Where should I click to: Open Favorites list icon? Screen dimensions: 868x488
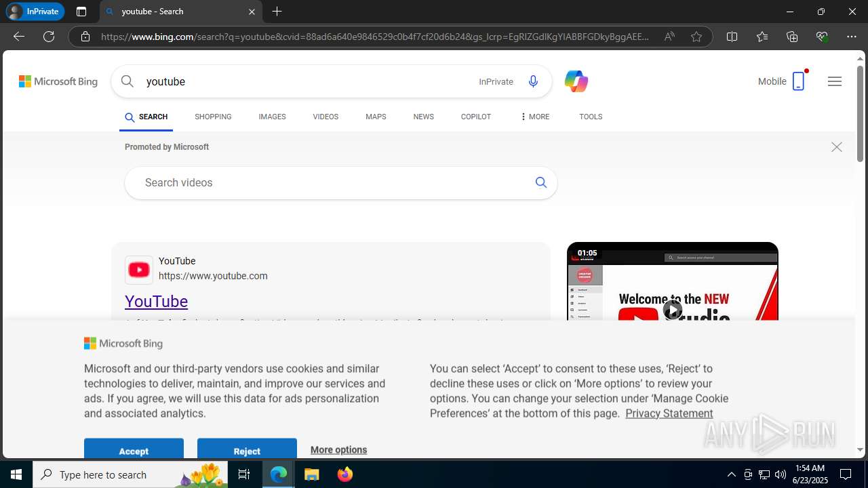click(762, 37)
